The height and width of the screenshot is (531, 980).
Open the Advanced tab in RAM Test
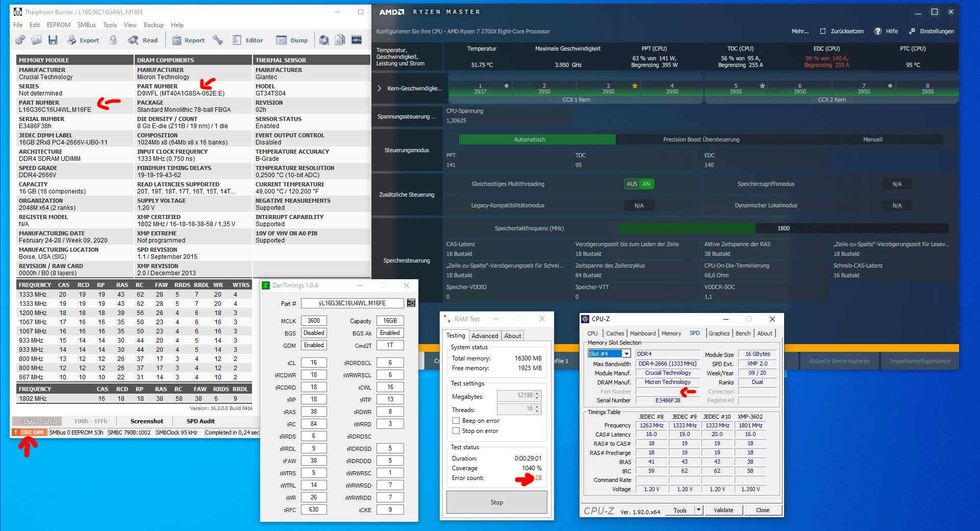click(x=485, y=335)
